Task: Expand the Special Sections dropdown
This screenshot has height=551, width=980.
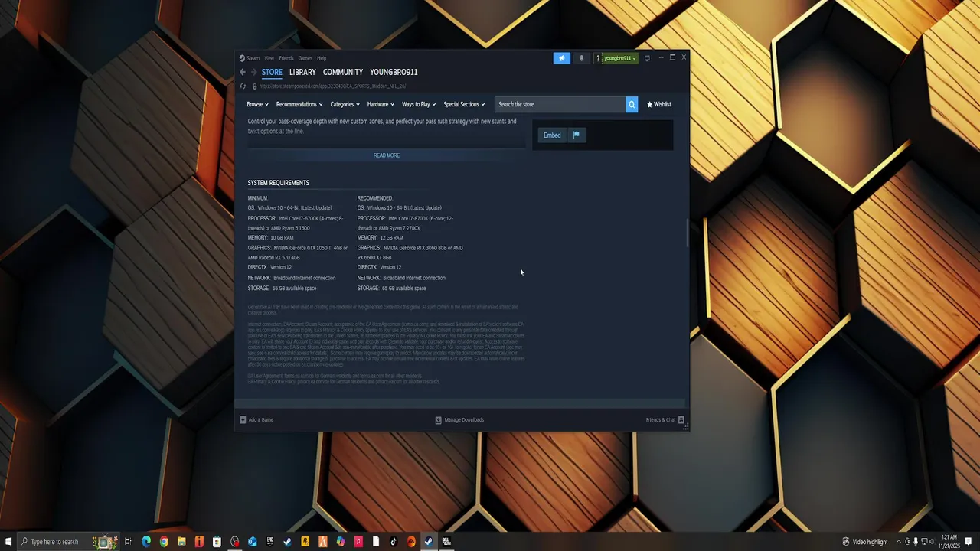Action: [464, 104]
